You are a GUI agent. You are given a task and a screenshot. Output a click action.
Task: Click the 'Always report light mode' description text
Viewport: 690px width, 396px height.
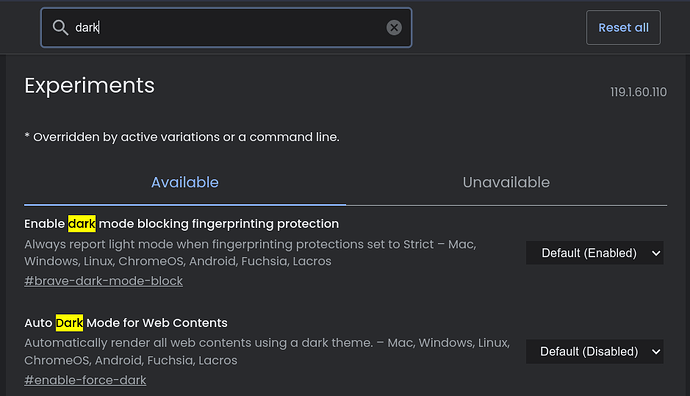pyautogui.click(x=250, y=253)
